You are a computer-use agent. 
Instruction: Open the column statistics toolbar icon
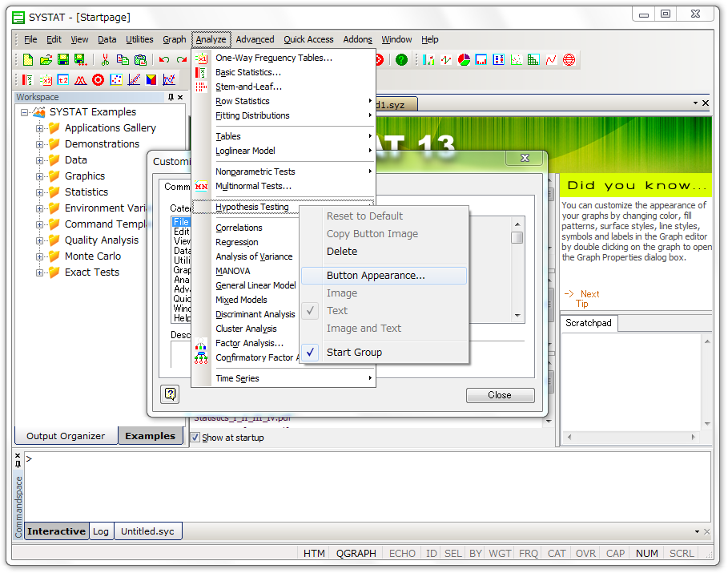pyautogui.click(x=27, y=80)
